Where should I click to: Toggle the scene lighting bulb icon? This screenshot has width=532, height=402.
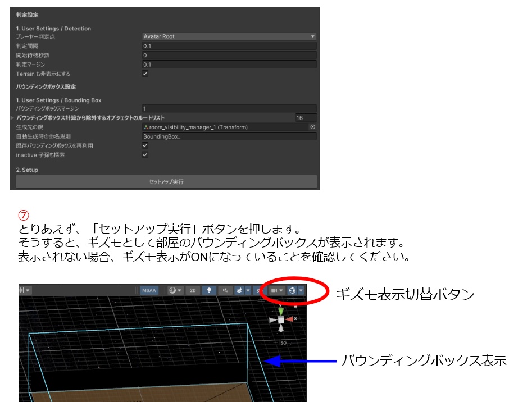pos(210,290)
